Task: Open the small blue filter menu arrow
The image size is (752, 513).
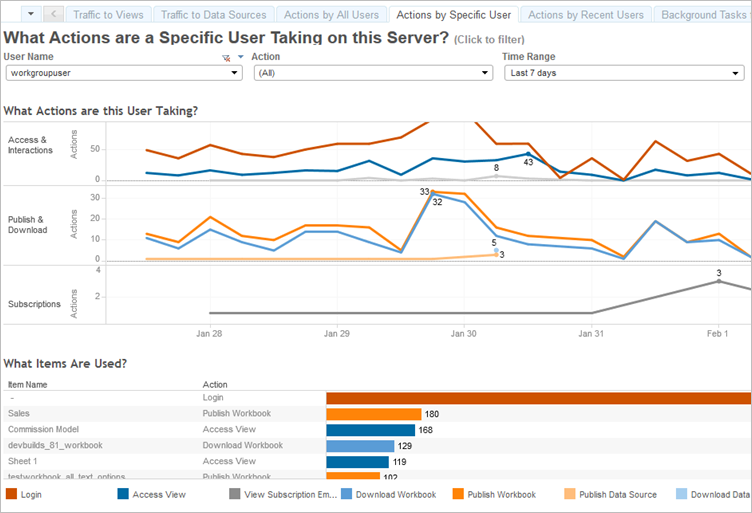Action: 241,57
